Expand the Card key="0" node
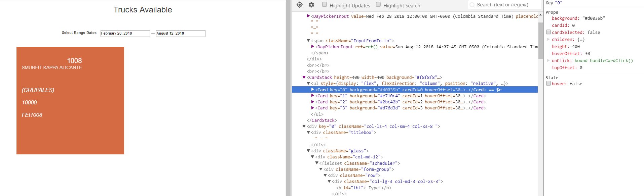 coord(313,89)
